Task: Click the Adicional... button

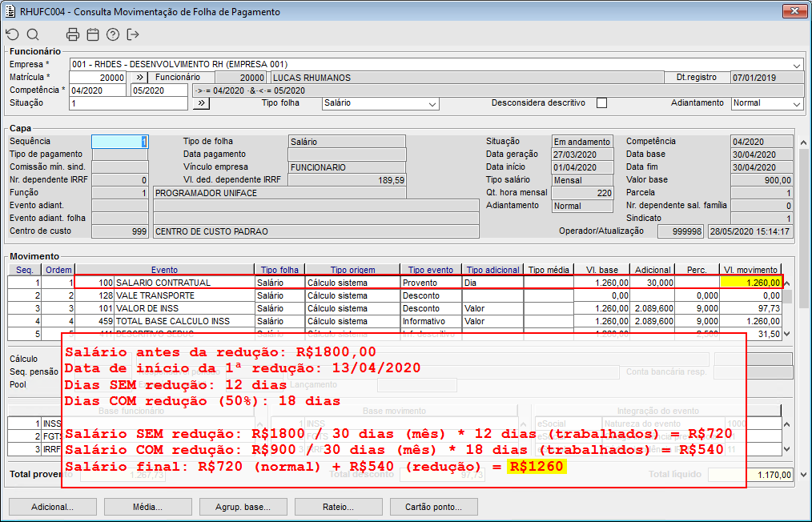Action: (52, 507)
